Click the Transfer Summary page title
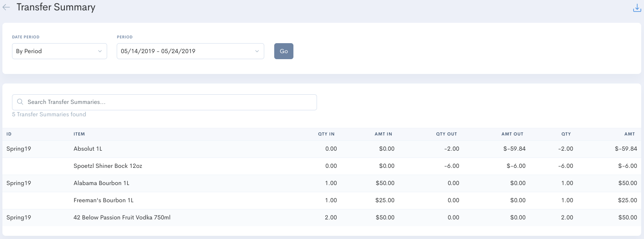 pyautogui.click(x=56, y=7)
